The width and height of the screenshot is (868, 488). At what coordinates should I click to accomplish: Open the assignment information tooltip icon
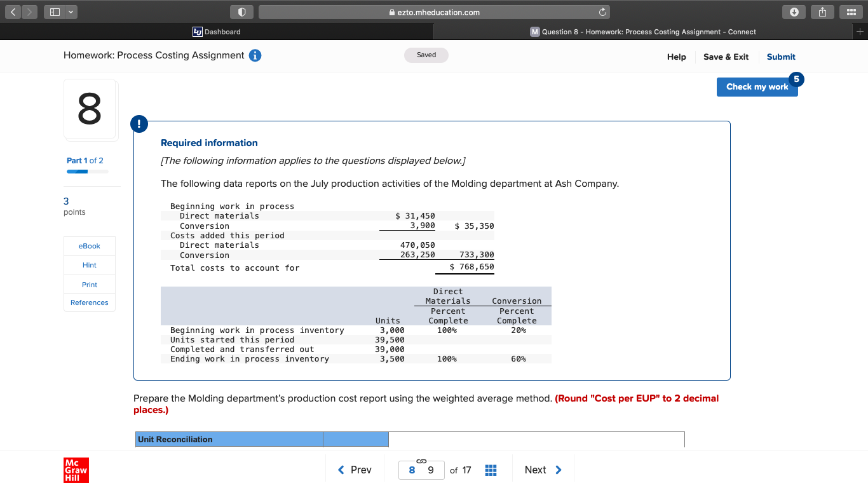tap(255, 55)
